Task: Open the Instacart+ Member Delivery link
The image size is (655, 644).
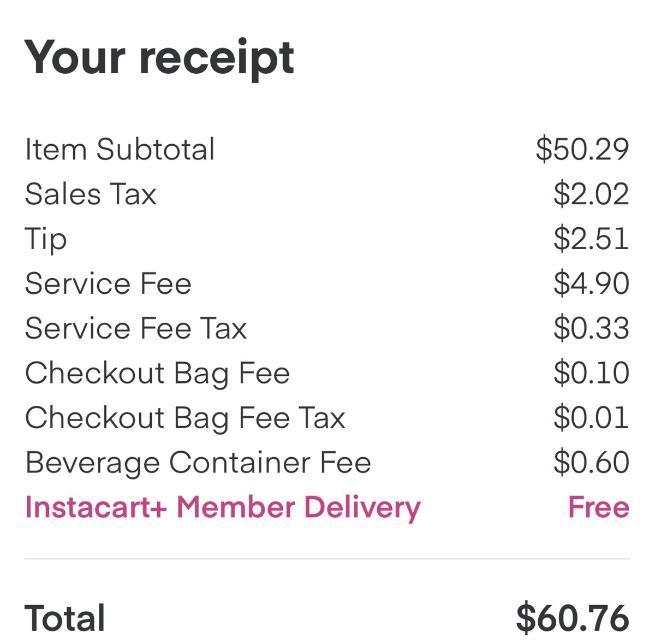Action: tap(223, 509)
